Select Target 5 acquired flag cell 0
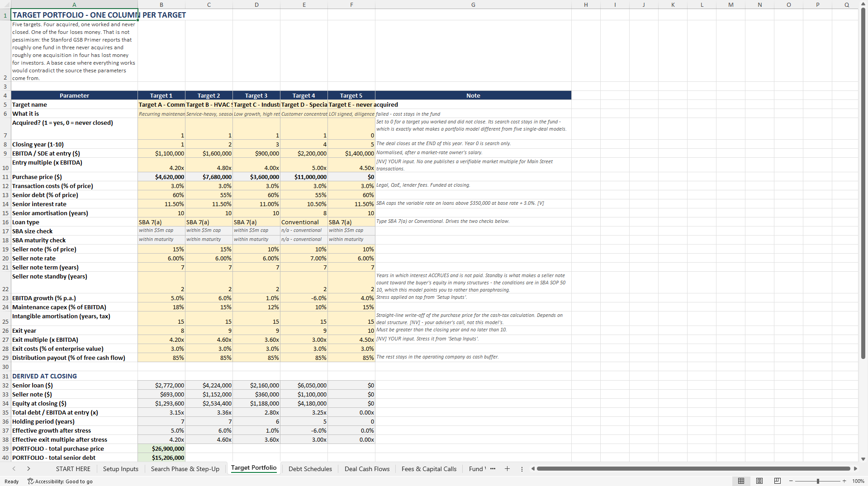Image resolution: width=868 pixels, height=486 pixels. [351, 129]
